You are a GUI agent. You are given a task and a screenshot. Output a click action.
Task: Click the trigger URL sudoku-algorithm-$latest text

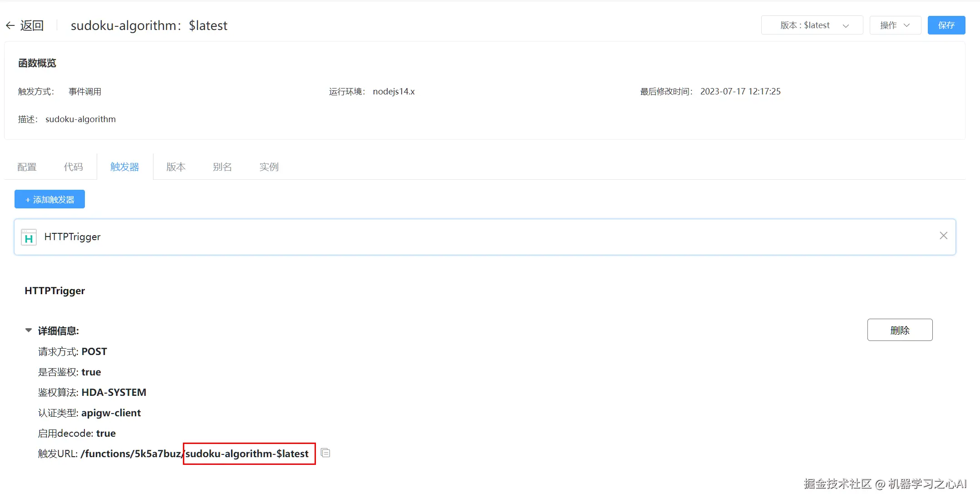coord(247,454)
